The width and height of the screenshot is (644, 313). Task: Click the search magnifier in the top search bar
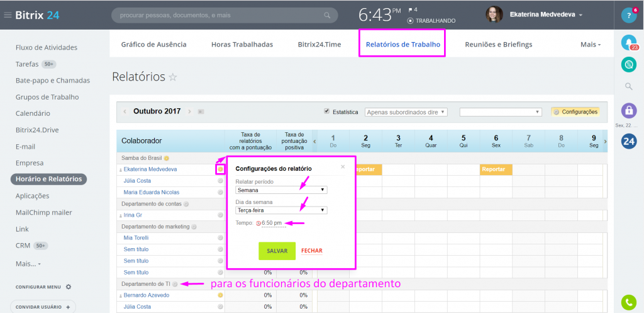click(x=327, y=15)
